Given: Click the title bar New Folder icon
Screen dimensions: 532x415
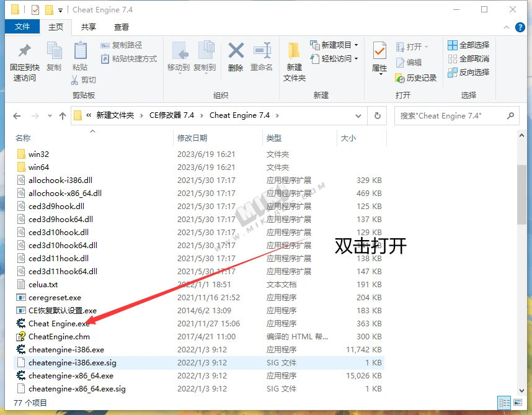Looking at the screenshot, I should point(49,10).
